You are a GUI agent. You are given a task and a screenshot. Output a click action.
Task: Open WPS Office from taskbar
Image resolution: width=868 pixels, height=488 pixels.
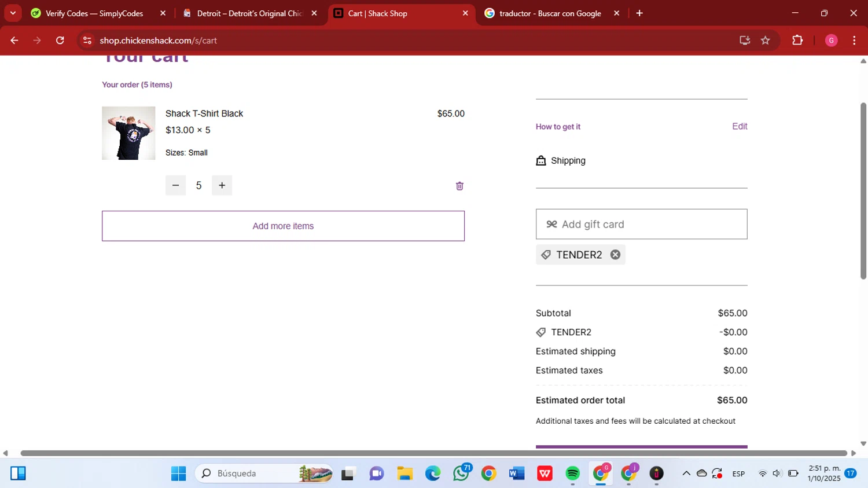[x=545, y=474]
